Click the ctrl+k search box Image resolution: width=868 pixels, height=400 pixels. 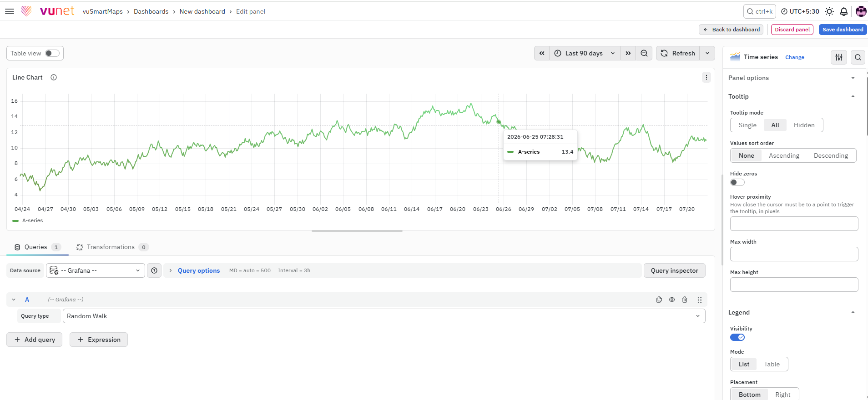[760, 11]
